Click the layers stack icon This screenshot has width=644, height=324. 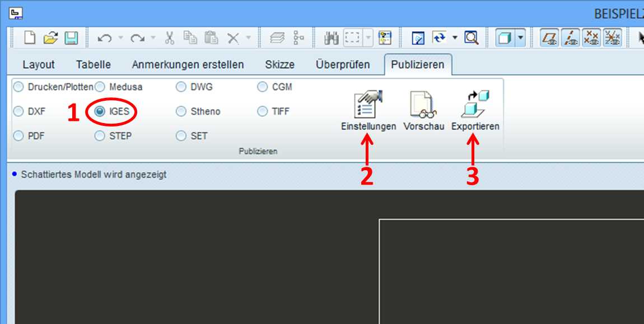(278, 38)
